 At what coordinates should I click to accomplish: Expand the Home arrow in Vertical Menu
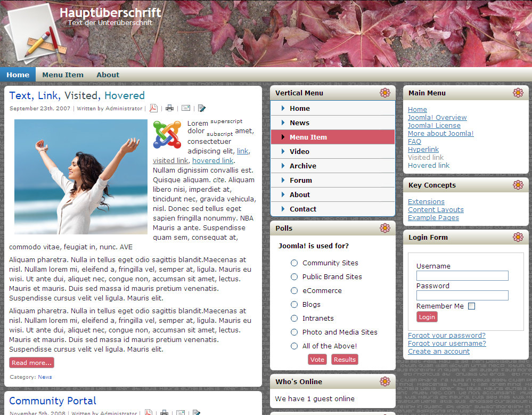(x=283, y=108)
